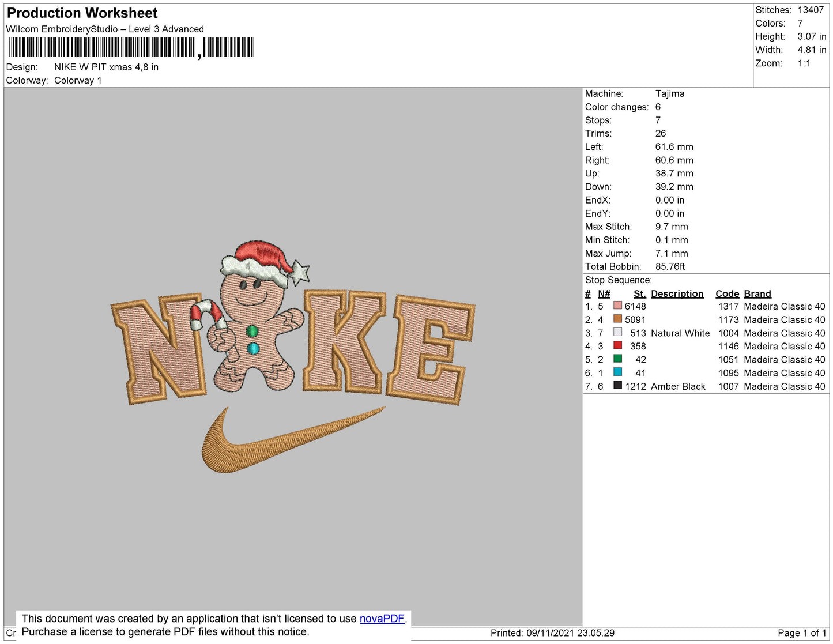Click stitch count 1212 in stop row 7
Image resolution: width=833 pixels, height=644 pixels.
coord(635,386)
